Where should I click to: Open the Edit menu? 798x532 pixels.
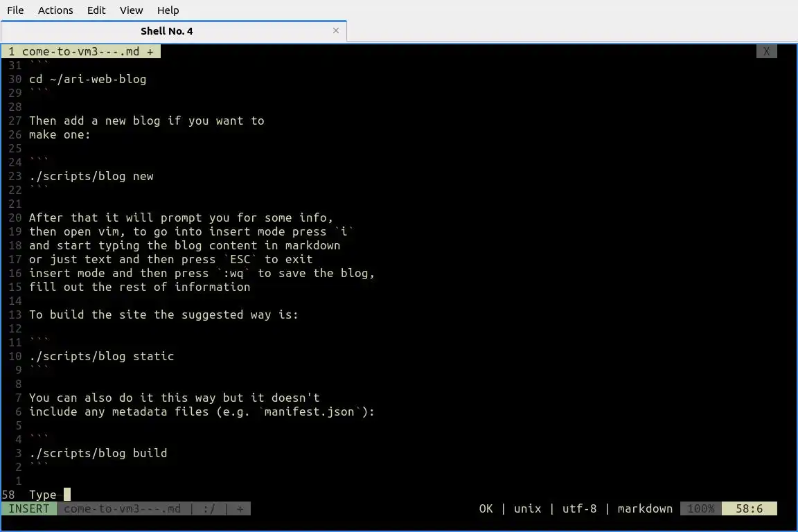96,10
